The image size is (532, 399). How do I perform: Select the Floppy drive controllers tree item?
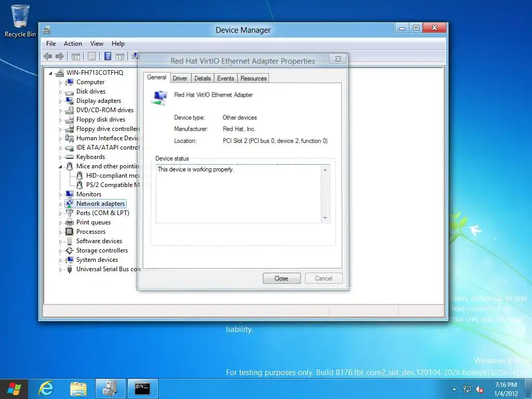pyautogui.click(x=108, y=129)
